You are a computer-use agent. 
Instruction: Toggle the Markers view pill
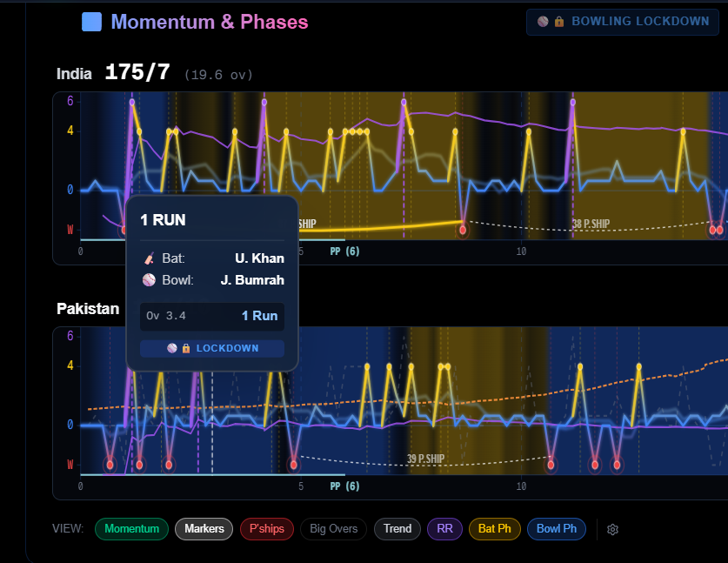click(204, 529)
